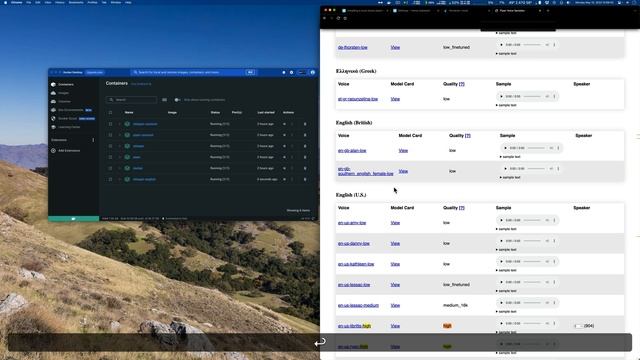Click View model card for en-us-amy-low
Image resolution: width=640 pixels, height=360 pixels.
(x=395, y=223)
